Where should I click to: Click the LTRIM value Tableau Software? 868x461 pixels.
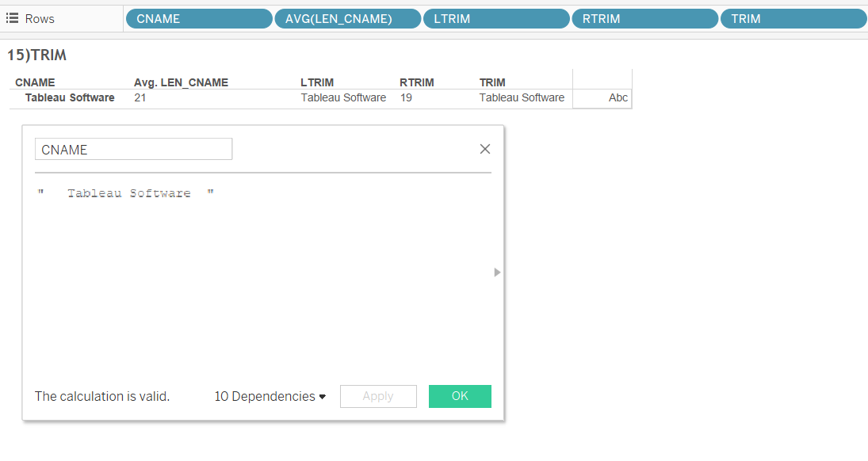tap(343, 98)
